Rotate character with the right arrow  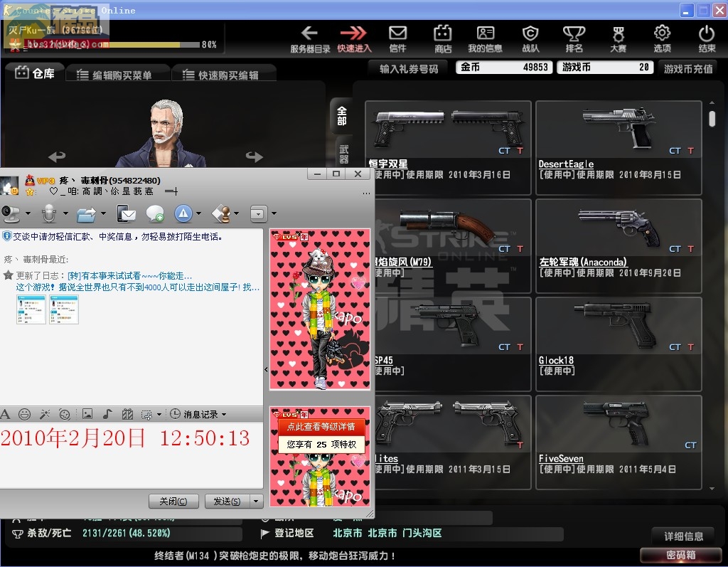[255, 157]
